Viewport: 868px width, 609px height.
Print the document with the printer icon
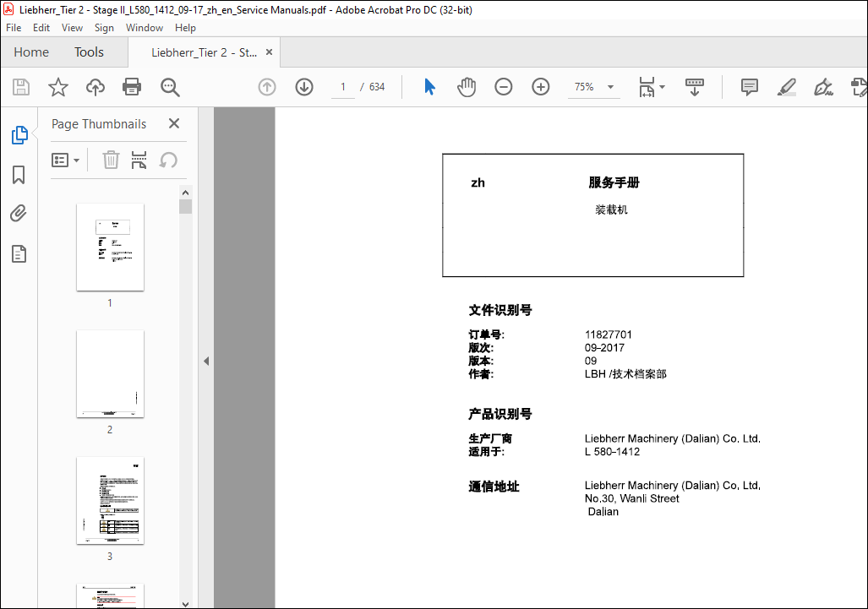click(x=132, y=87)
